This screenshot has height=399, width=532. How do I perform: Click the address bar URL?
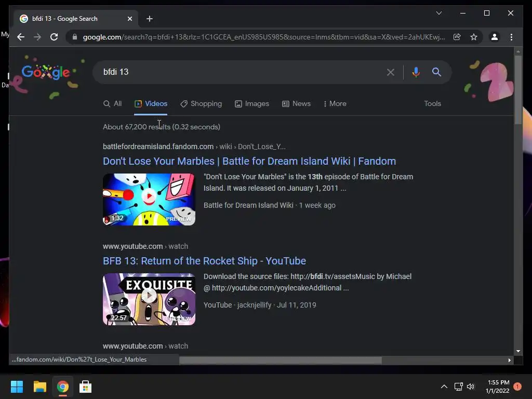click(264, 37)
